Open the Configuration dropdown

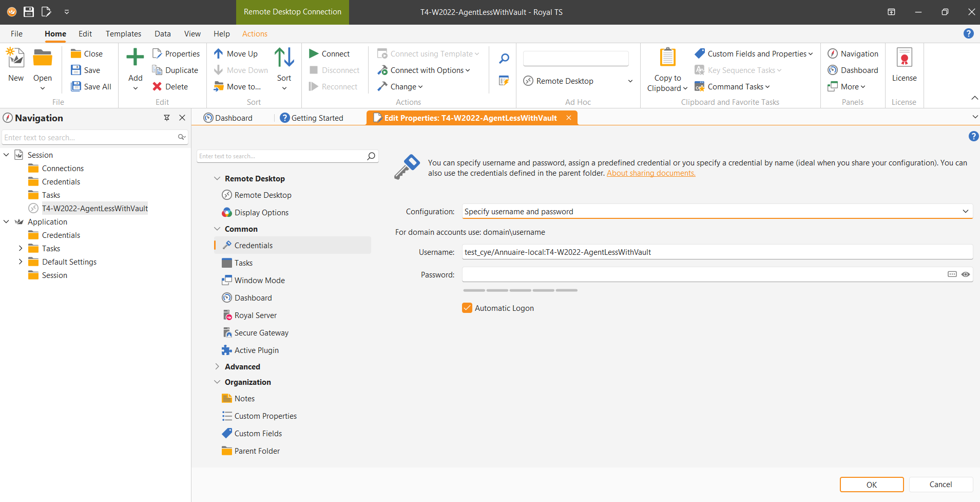click(x=717, y=211)
